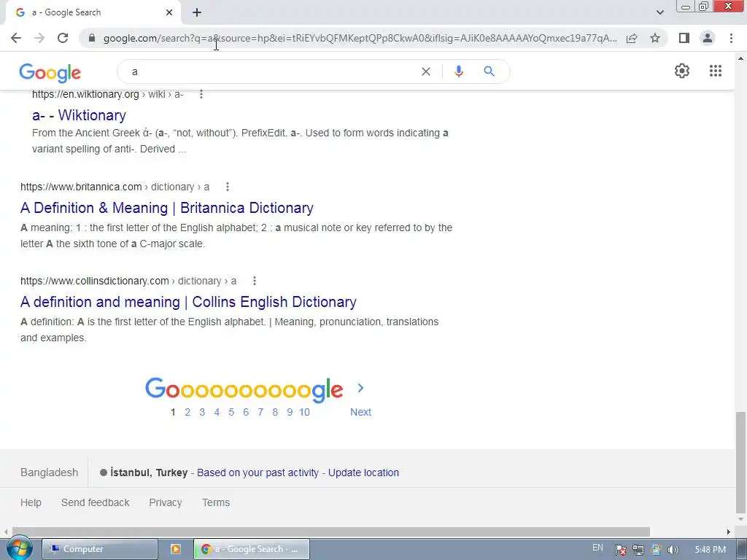Screen dimensions: 747x560
Task: Go to results page 6
Action: coord(246,413)
